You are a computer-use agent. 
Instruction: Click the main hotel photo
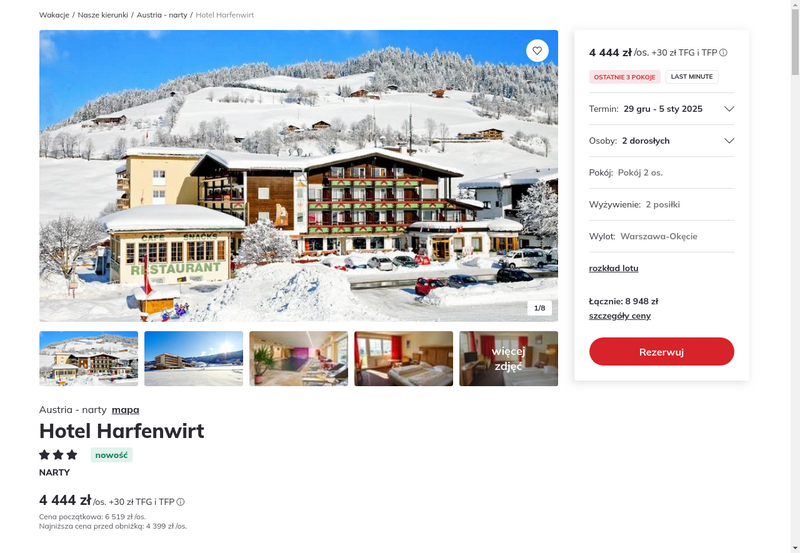(298, 176)
